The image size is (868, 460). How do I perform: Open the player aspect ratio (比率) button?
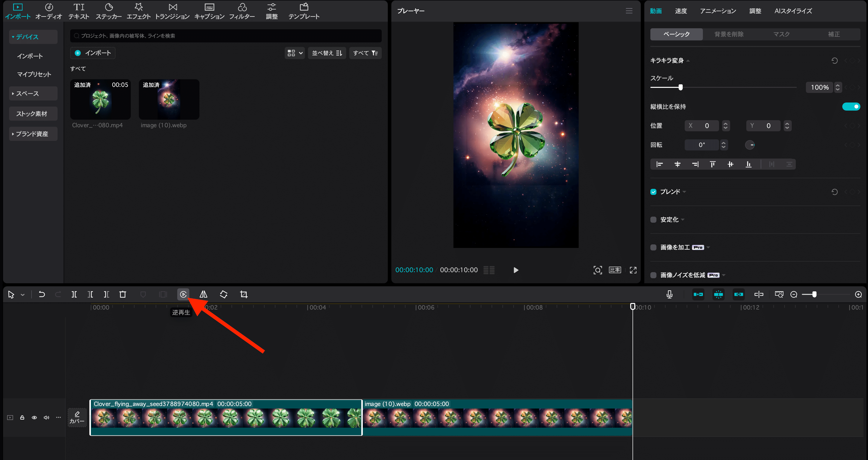(615, 270)
